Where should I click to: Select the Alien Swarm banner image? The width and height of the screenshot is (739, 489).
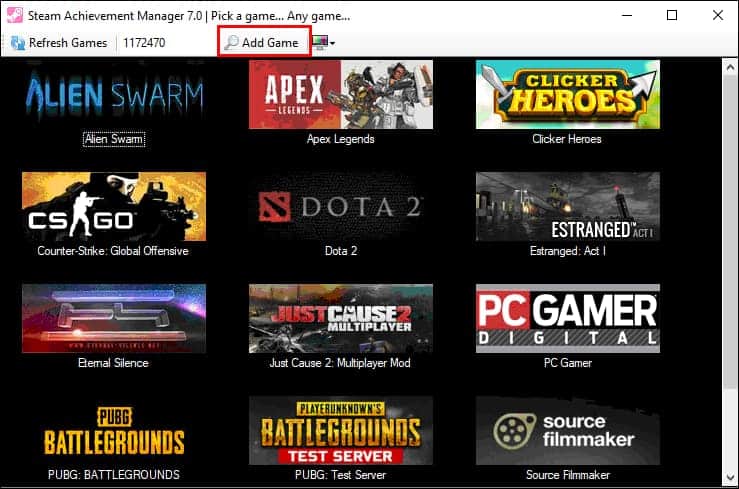coord(114,94)
